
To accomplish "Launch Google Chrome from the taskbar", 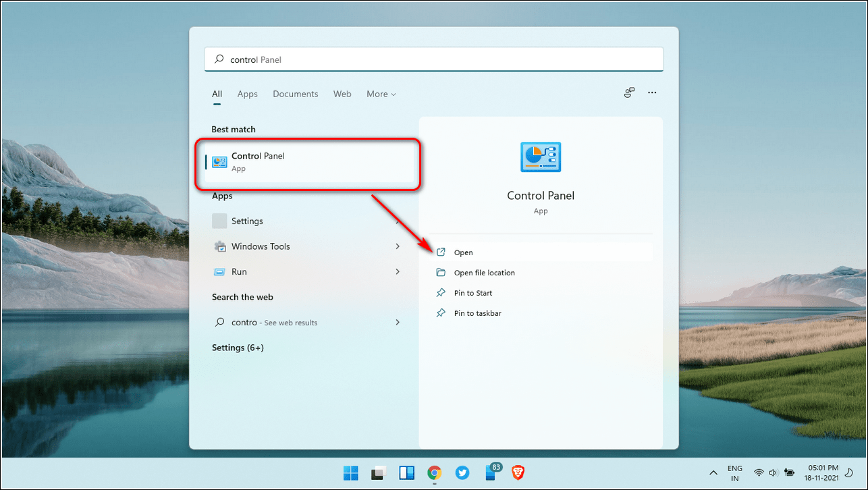I will click(434, 472).
